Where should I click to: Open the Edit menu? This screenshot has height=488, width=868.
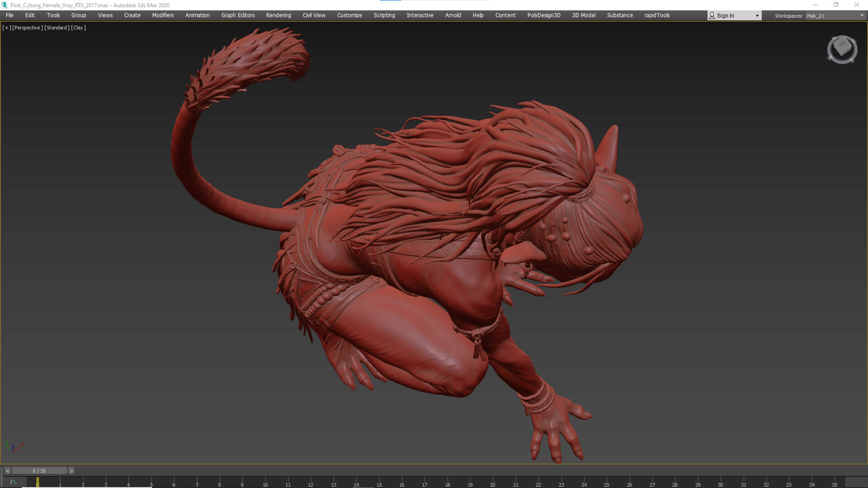30,15
